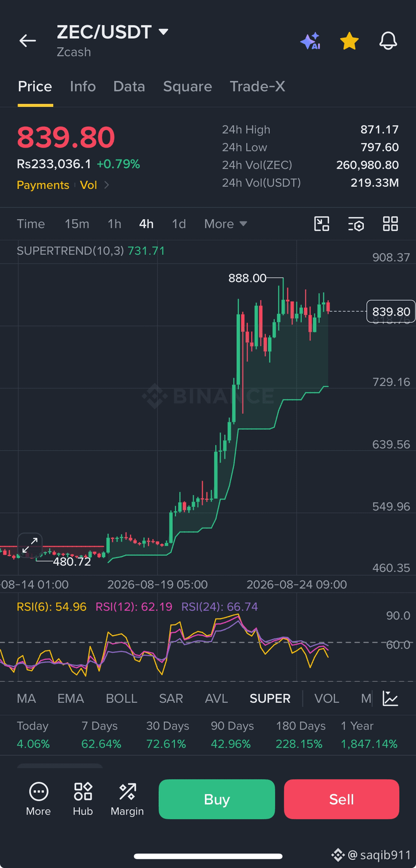Tap the 180 Days 228.15% cell
This screenshot has height=868, width=416.
click(300, 735)
